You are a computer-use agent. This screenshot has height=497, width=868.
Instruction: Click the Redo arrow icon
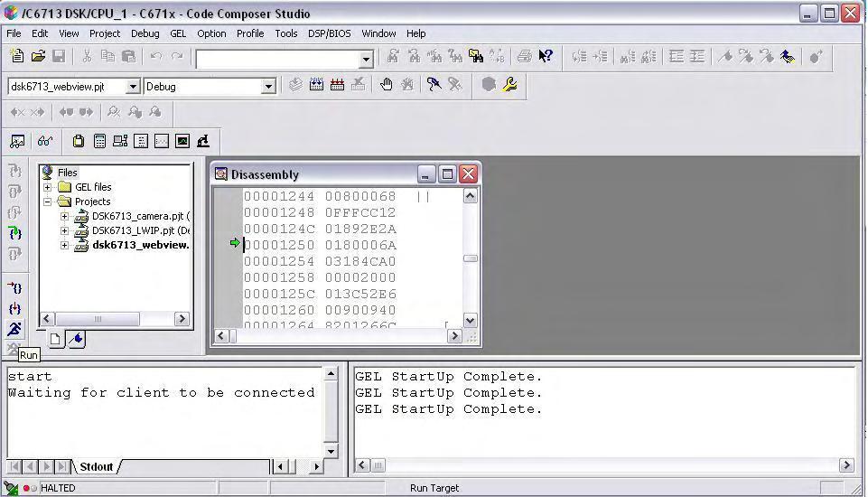click(177, 56)
